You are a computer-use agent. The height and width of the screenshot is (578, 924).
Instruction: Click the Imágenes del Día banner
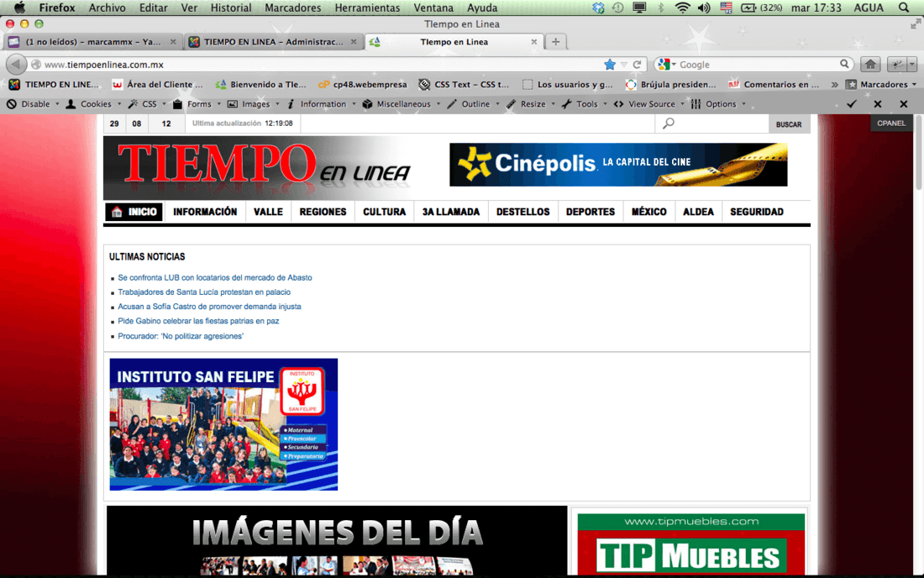pos(337,540)
